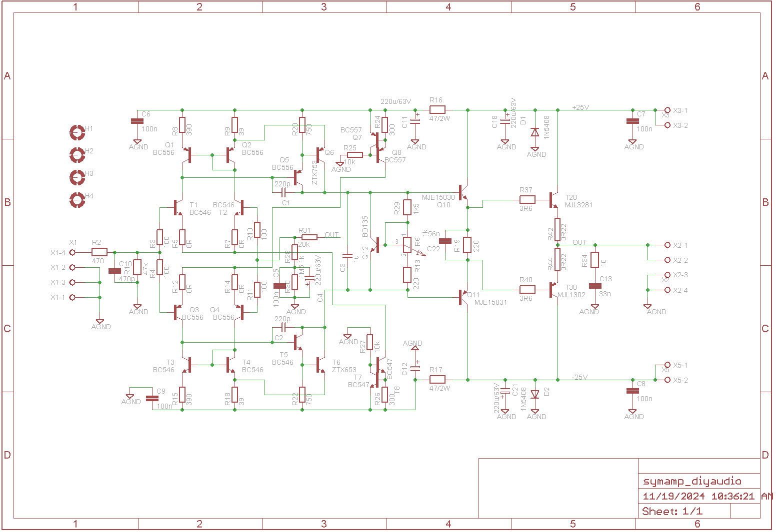This screenshot has width=777, height=532.
Task: Click connector pin X1-1
Action: point(72,297)
